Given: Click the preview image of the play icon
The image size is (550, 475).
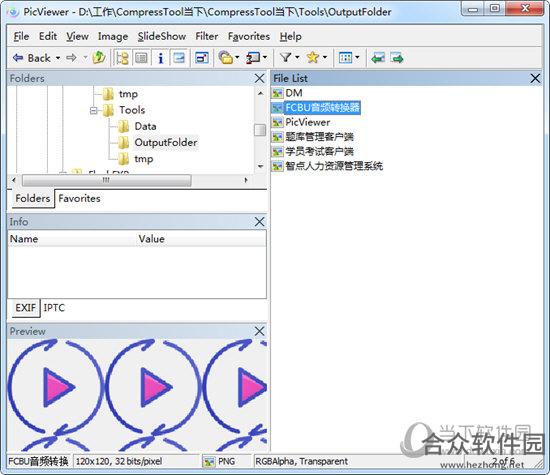Looking at the screenshot, I should click(x=137, y=395).
